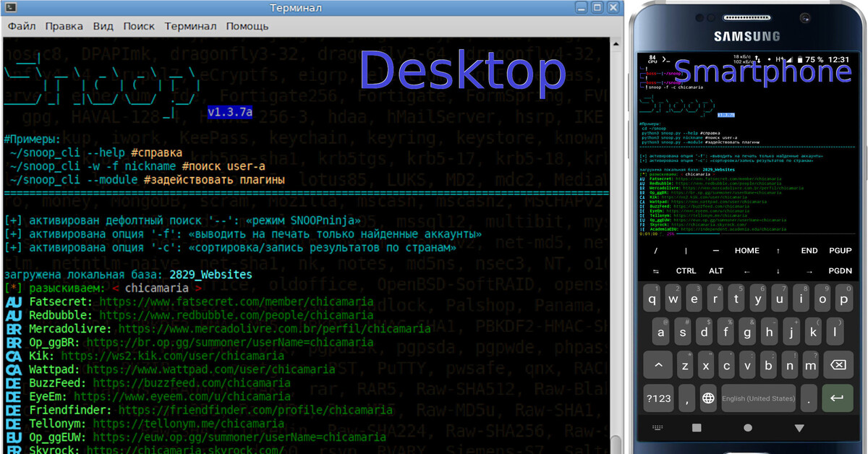
Task: Open the Помощь menu
Action: point(247,26)
